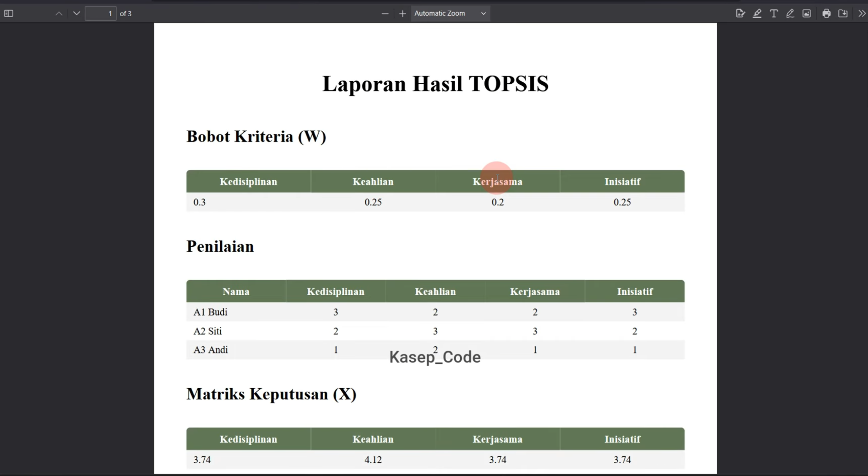Toggle the PDF viewer sidebar
This screenshot has width=868, height=476.
click(8, 14)
